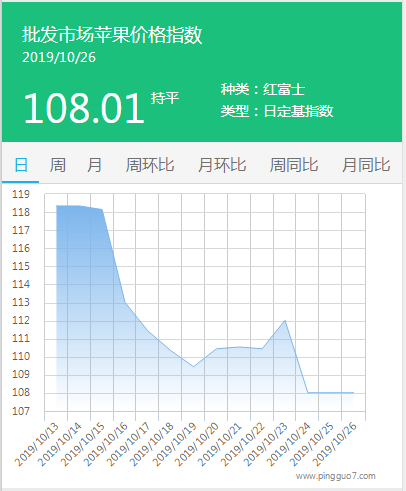
Task: Click the index value 108.01
Action: tap(84, 108)
